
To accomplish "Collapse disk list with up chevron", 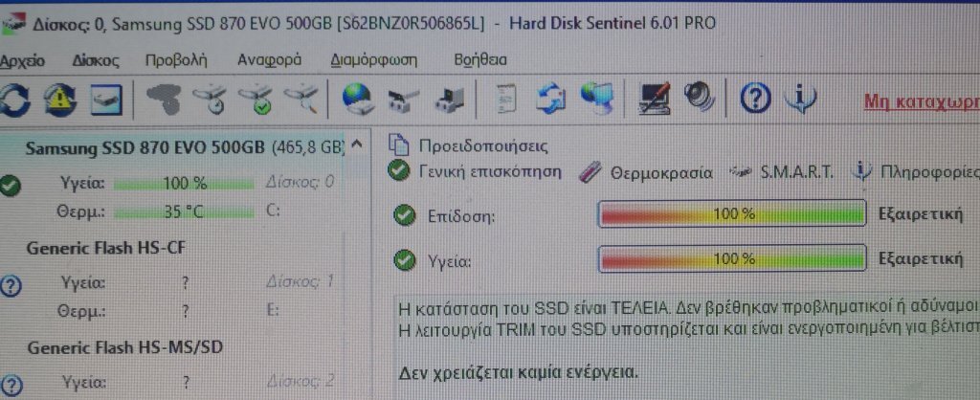I will point(356,146).
